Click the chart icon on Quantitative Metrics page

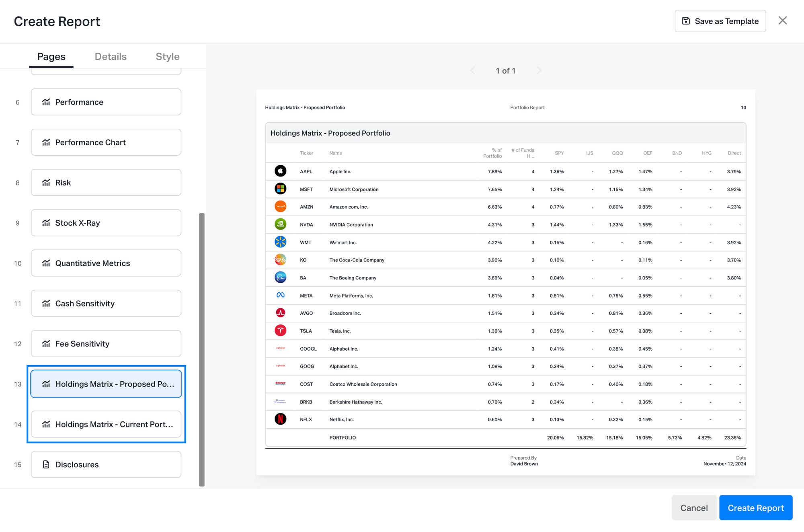pyautogui.click(x=46, y=263)
